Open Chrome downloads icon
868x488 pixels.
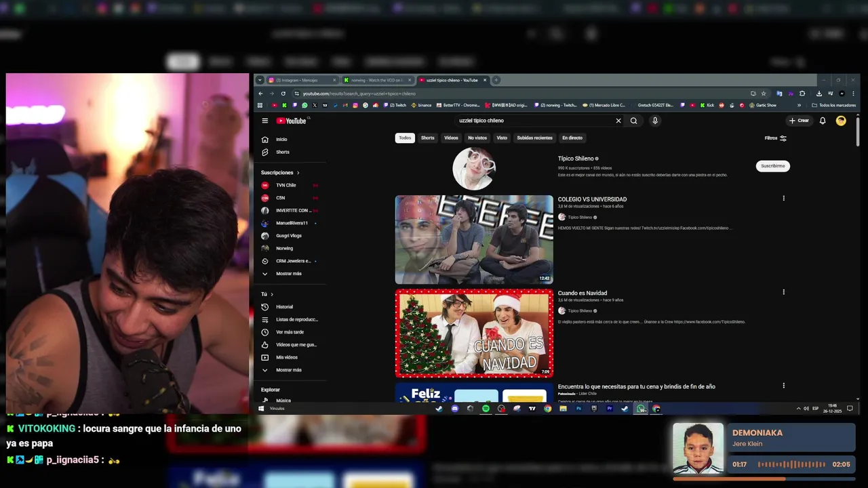click(x=819, y=94)
